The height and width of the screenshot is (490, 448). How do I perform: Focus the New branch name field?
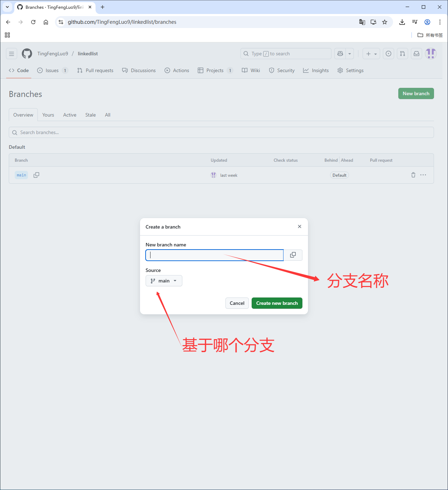(214, 255)
